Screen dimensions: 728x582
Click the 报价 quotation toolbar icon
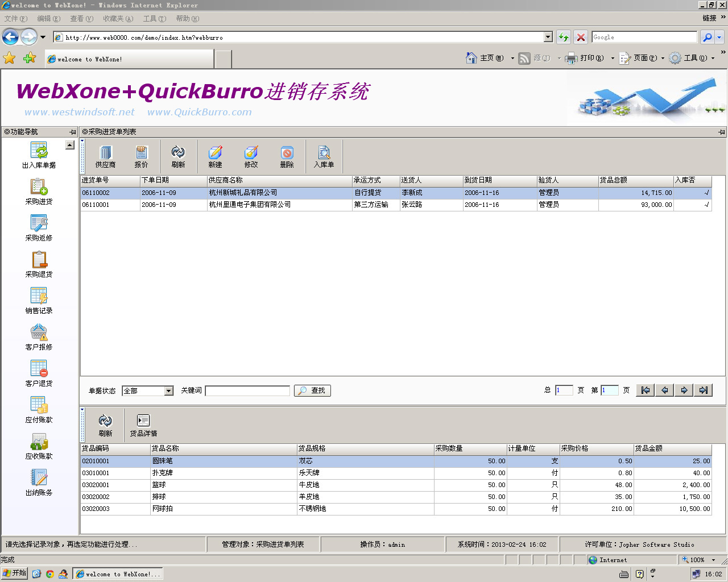pyautogui.click(x=141, y=156)
